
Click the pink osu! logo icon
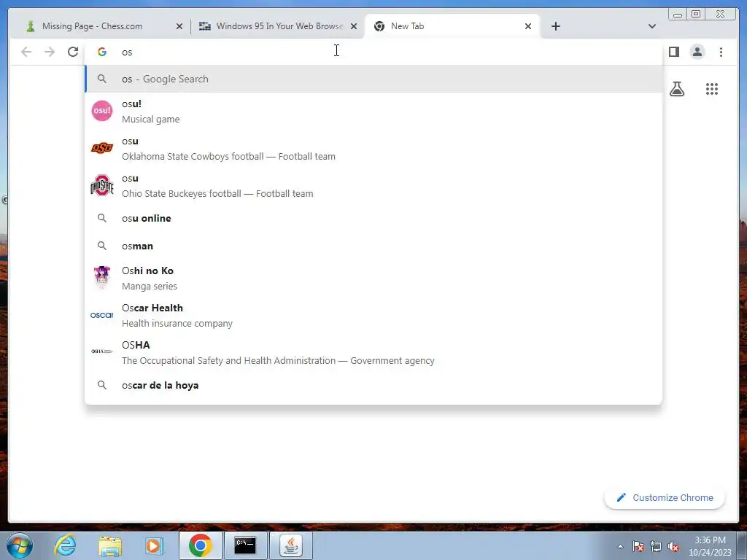click(x=102, y=111)
